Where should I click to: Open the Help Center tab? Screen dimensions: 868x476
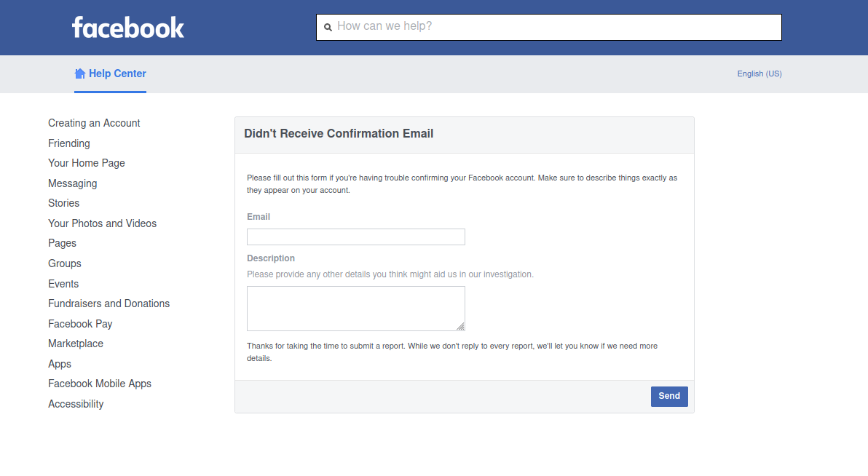[110, 74]
